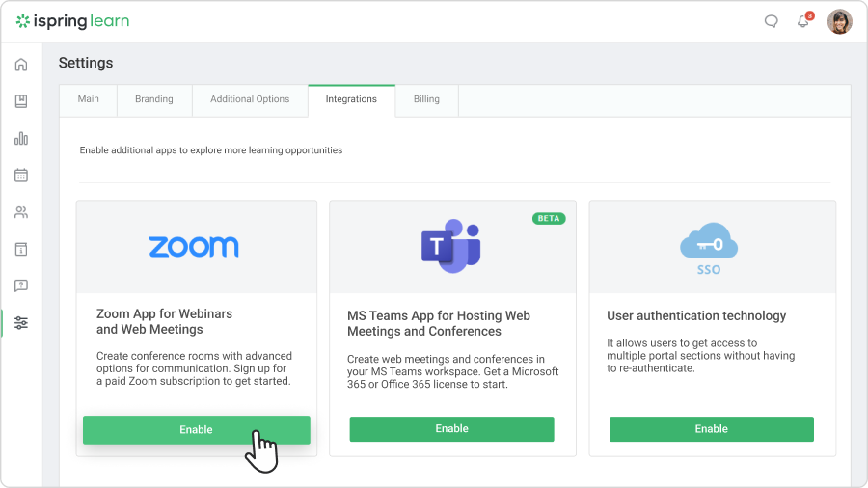Click "MS Teams App for Hosting" title

point(439,324)
